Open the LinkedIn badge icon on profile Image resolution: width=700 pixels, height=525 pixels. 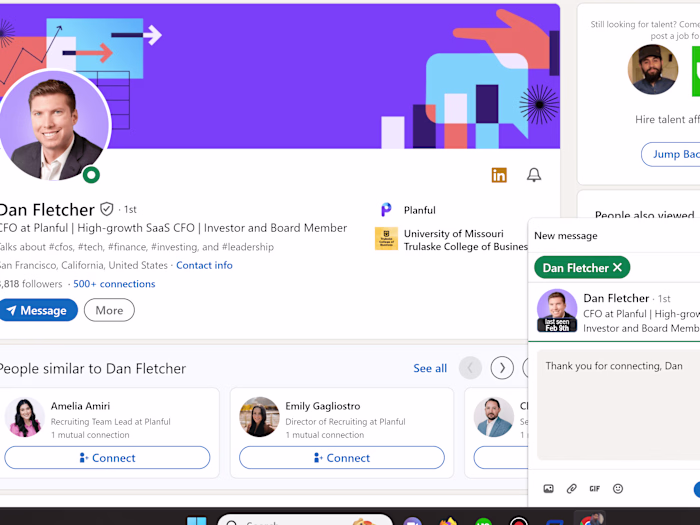pos(499,175)
